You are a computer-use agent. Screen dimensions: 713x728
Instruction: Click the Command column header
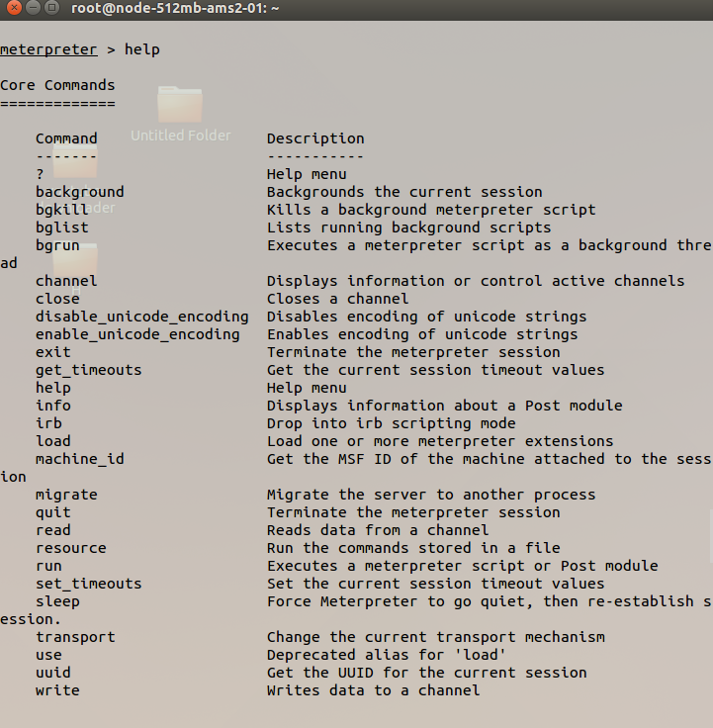pos(66,138)
